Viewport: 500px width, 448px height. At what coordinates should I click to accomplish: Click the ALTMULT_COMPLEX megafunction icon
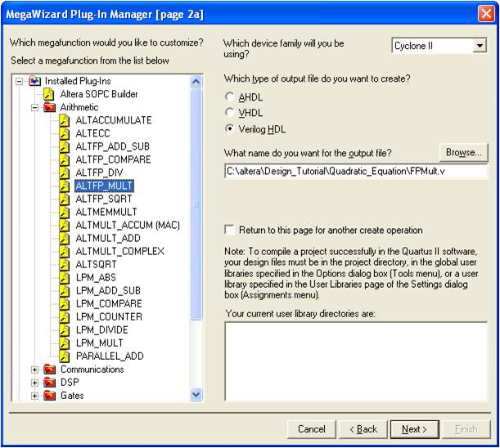(x=64, y=252)
